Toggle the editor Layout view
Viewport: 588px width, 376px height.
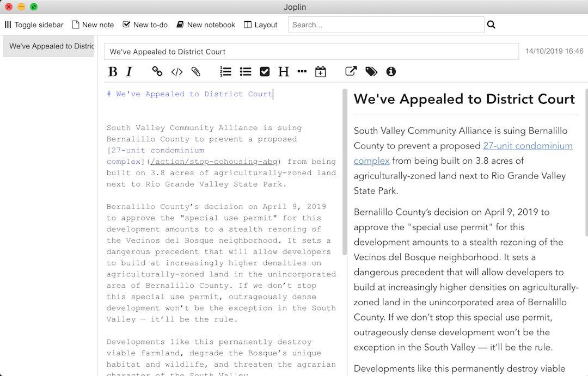point(260,24)
